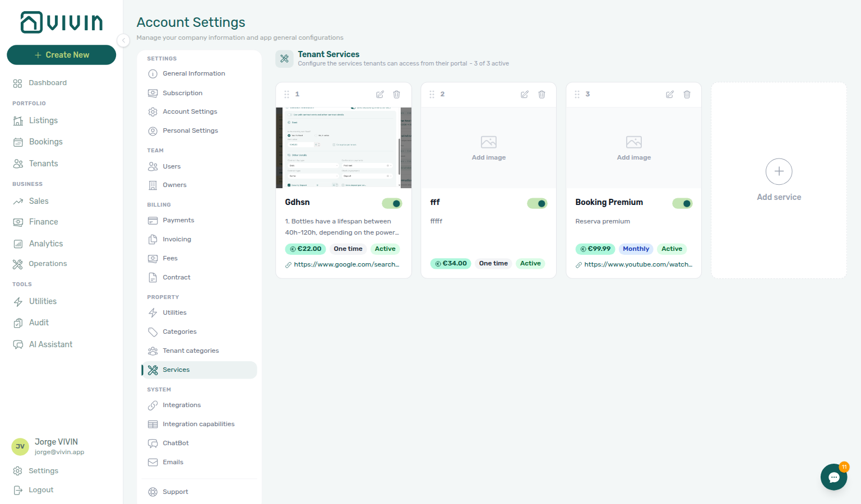The image size is (861, 504).
Task: Open the Tenants page
Action: pos(43,164)
